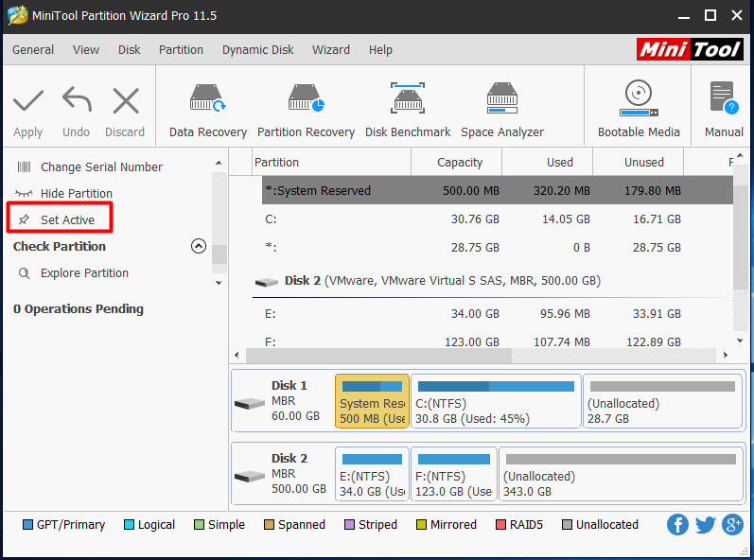754x560 pixels.
Task: Select the C: partition row
Action: click(x=498, y=219)
